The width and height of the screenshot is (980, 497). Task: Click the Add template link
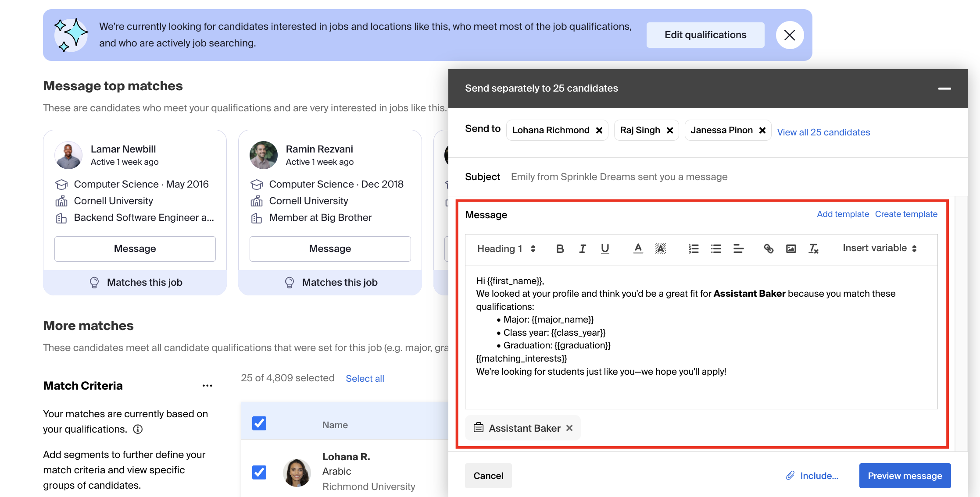point(843,214)
